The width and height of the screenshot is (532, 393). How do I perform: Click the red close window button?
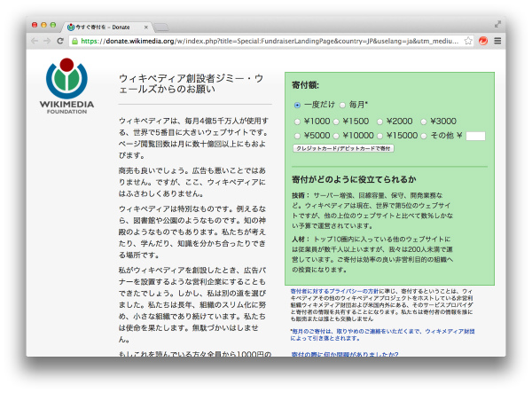click(x=35, y=25)
